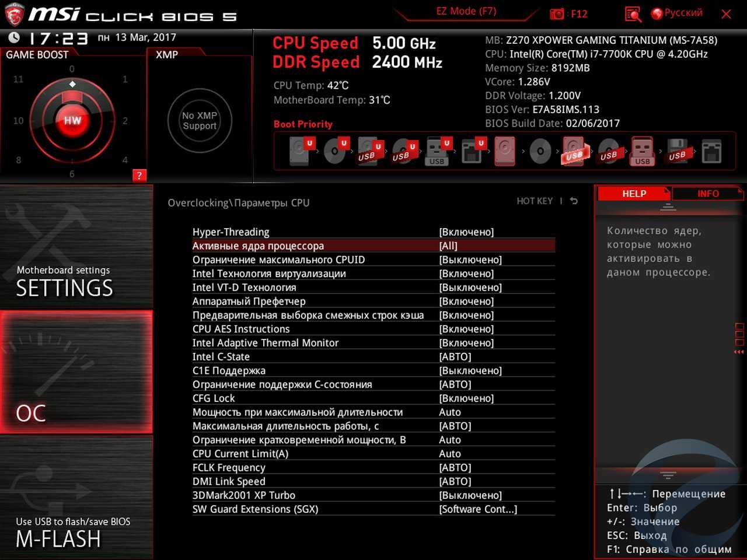Click the USB floppy boot device icon
The image size is (747, 560).
click(x=677, y=152)
